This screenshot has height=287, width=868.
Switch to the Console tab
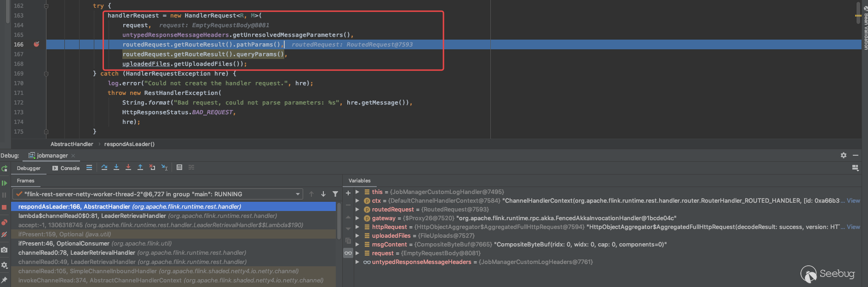tap(66, 168)
